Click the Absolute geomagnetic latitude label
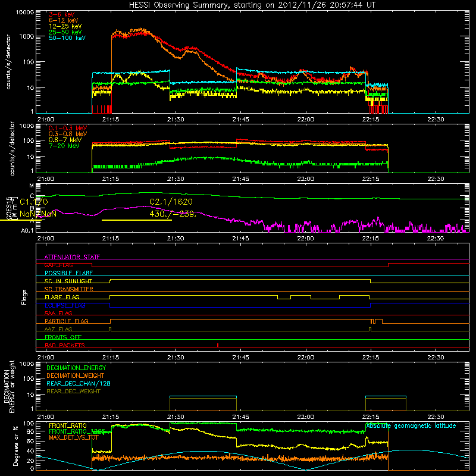The image size is (476, 476). [x=411, y=425]
